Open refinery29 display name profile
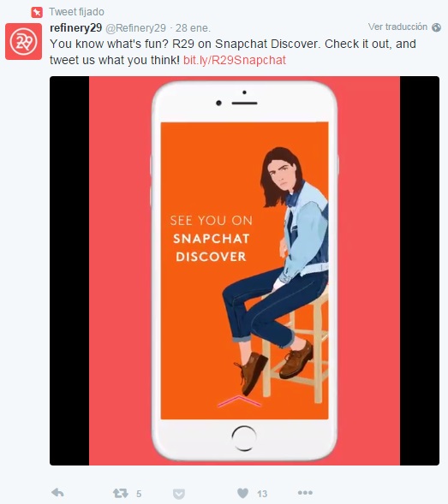Viewport: 448px width, 504px height. pyautogui.click(x=76, y=28)
